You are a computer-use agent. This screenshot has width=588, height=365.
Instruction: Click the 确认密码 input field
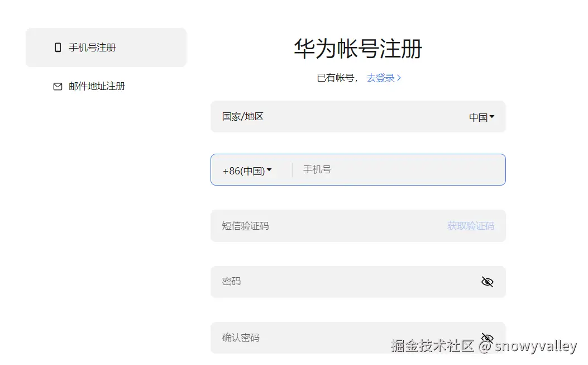coord(341,338)
